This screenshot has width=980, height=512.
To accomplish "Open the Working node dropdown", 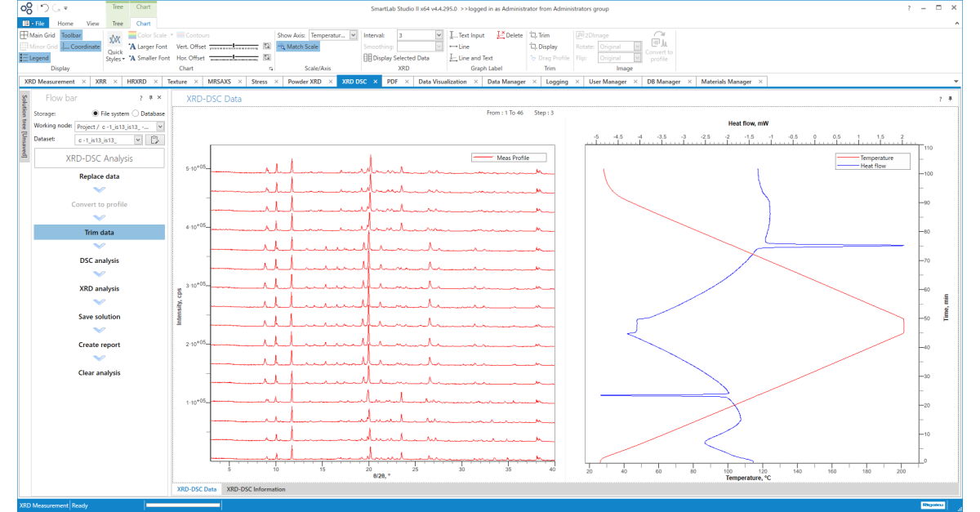I will click(x=160, y=127).
